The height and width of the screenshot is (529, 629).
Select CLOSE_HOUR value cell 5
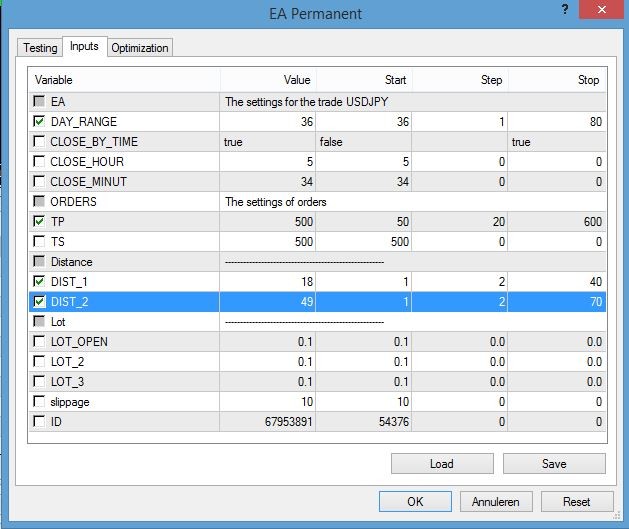pyautogui.click(x=268, y=162)
